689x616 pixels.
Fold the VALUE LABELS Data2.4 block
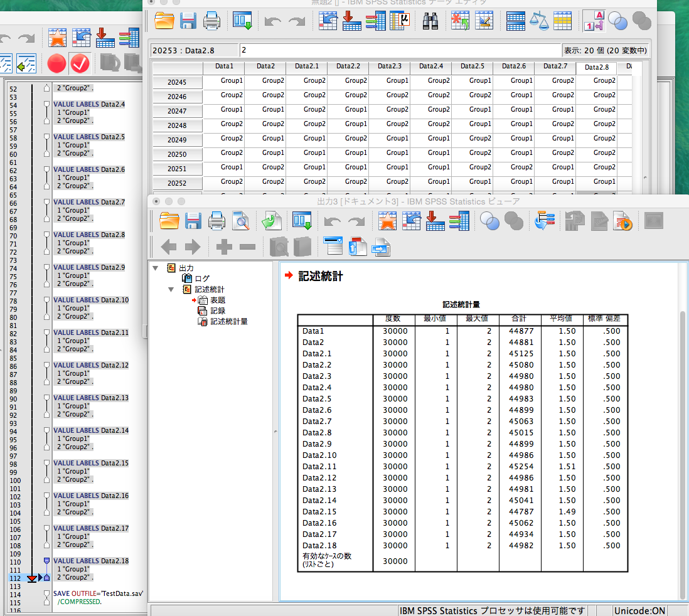(x=46, y=104)
